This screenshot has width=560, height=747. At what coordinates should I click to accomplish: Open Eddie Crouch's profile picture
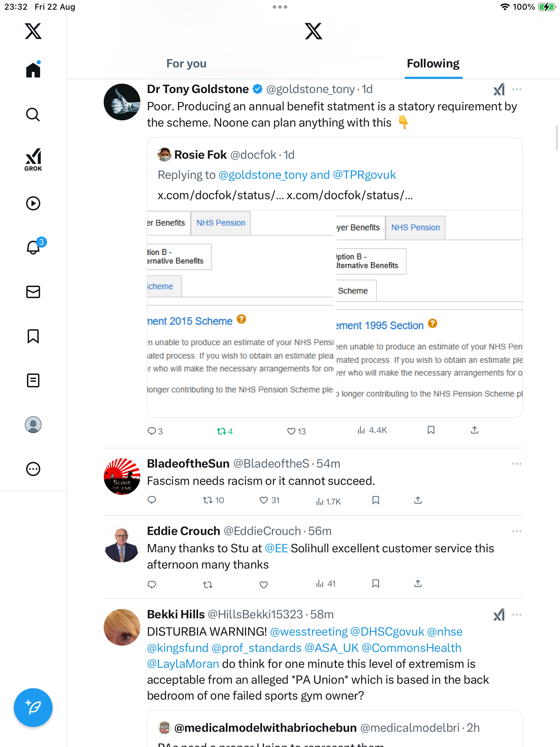[x=122, y=544]
